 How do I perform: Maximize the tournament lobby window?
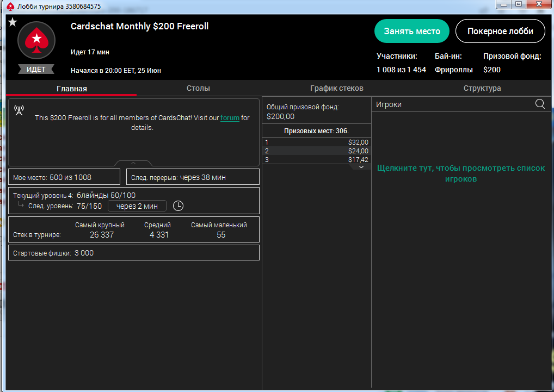coord(518,4)
